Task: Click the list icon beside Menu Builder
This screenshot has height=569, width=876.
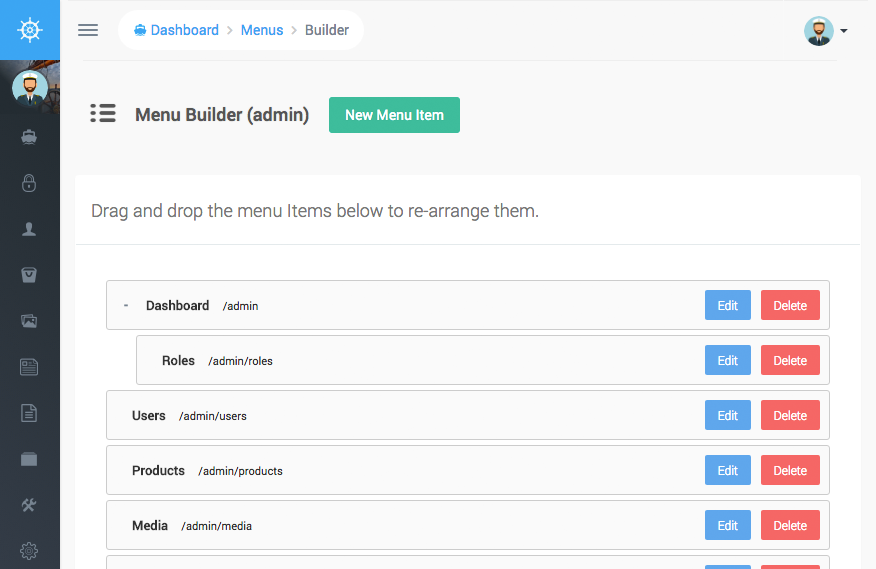Action: point(103,113)
